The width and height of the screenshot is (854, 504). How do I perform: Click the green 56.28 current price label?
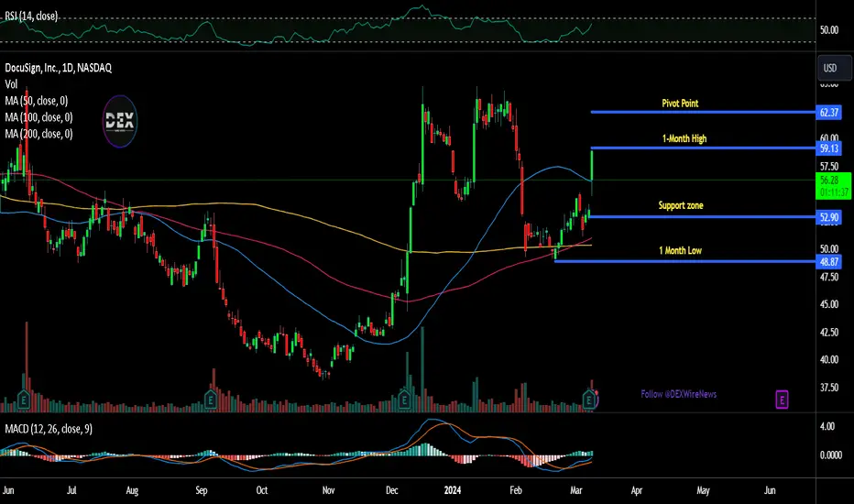[834, 185]
